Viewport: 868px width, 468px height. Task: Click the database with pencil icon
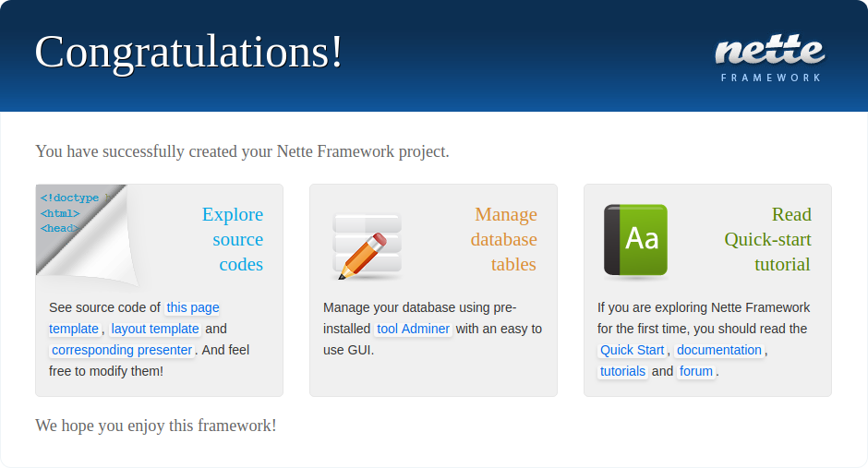click(x=368, y=246)
